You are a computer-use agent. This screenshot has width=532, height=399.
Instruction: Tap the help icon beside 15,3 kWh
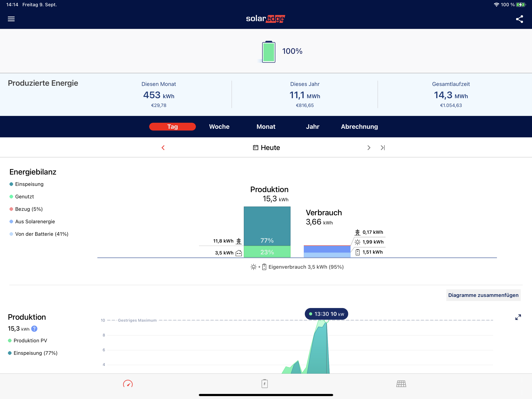34,329
